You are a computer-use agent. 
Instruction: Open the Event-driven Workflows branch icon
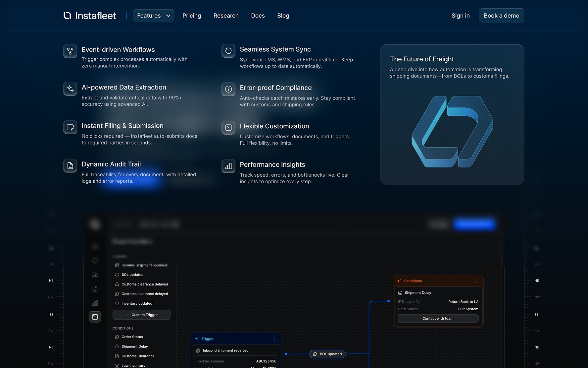coord(70,51)
